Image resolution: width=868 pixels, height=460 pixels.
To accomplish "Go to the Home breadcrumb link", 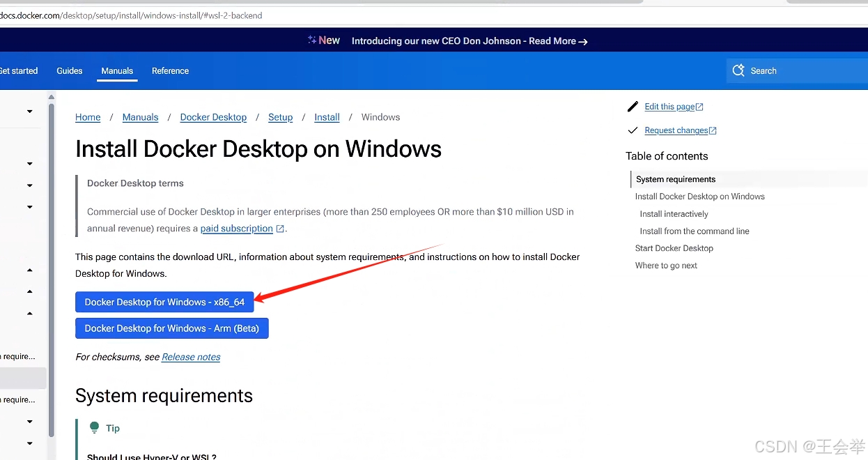I will point(88,117).
